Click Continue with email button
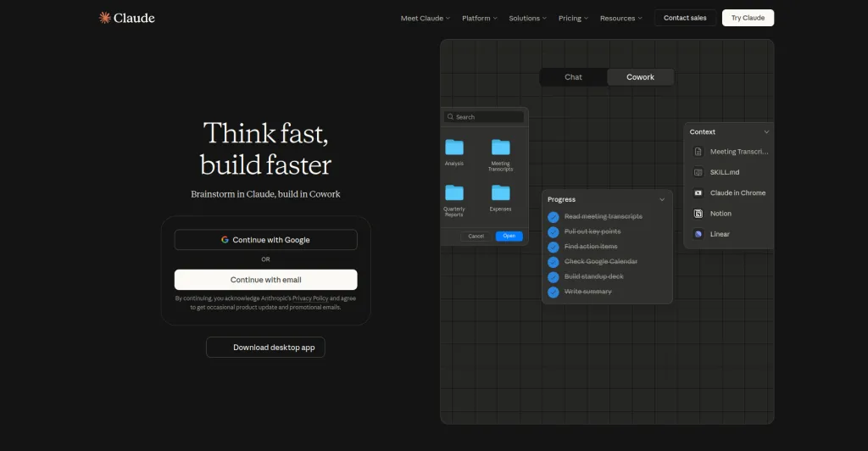Image resolution: width=868 pixels, height=451 pixels. 265,280
